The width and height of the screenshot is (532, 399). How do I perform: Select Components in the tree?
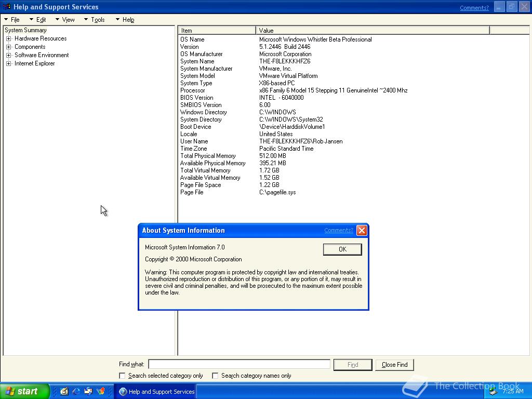pyautogui.click(x=30, y=47)
